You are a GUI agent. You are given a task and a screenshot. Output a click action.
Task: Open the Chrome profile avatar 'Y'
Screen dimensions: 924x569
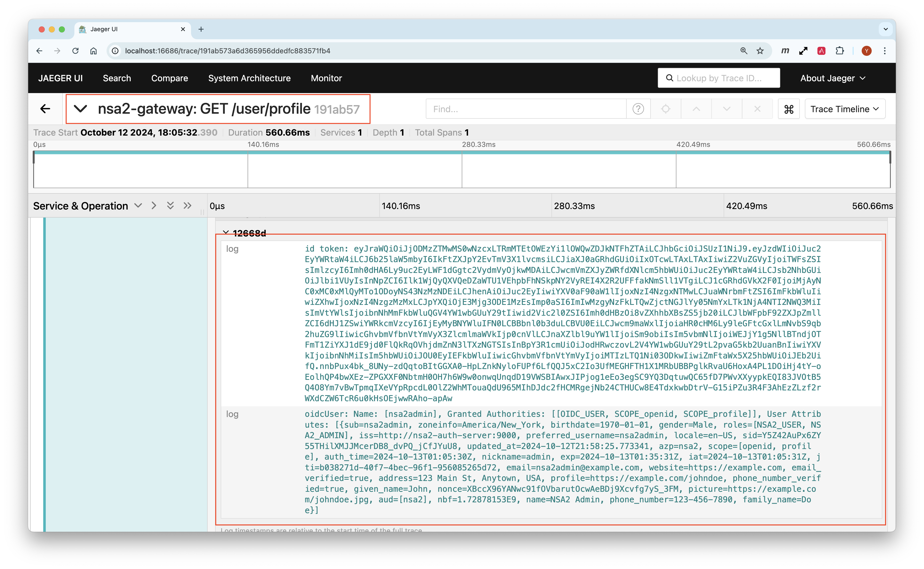click(866, 51)
